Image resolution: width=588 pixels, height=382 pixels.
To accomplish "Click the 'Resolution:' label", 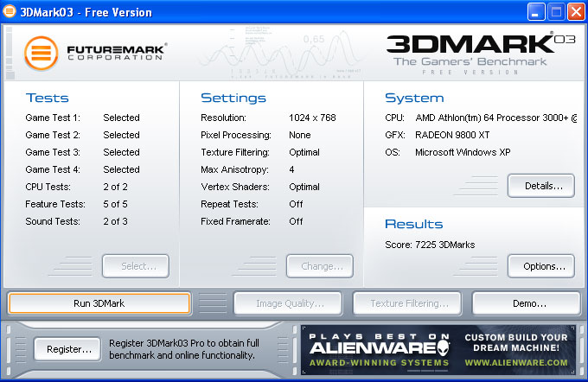I will pos(223,118).
